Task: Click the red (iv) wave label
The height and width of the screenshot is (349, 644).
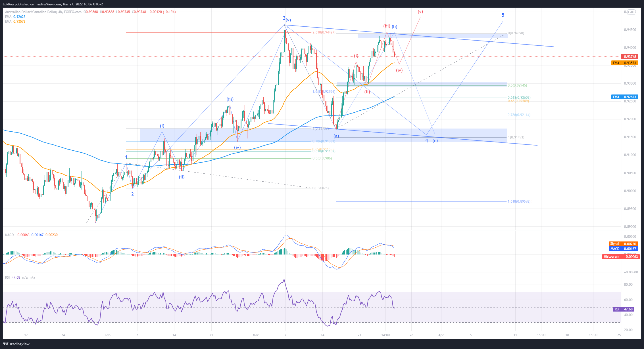Action: (399, 70)
